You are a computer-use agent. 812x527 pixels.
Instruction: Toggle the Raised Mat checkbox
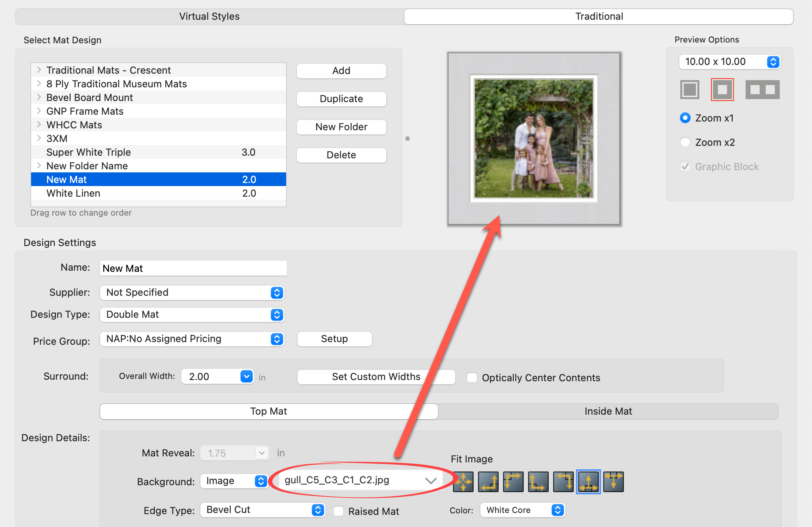coord(338,511)
